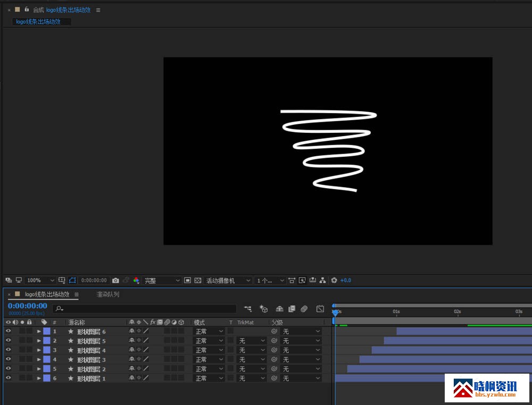Open 完整 resolution dropdown
The width and height of the screenshot is (532, 405).
(162, 280)
